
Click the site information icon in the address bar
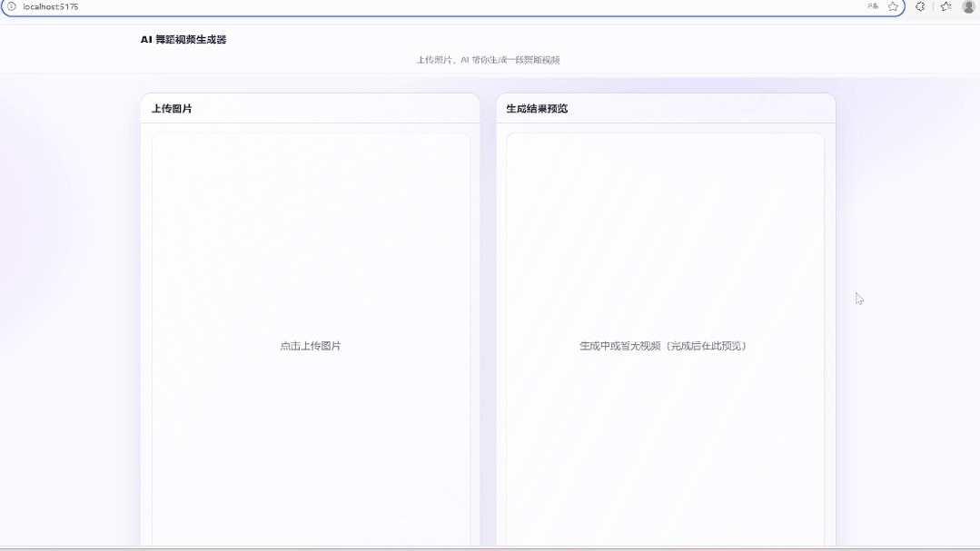click(10, 6)
